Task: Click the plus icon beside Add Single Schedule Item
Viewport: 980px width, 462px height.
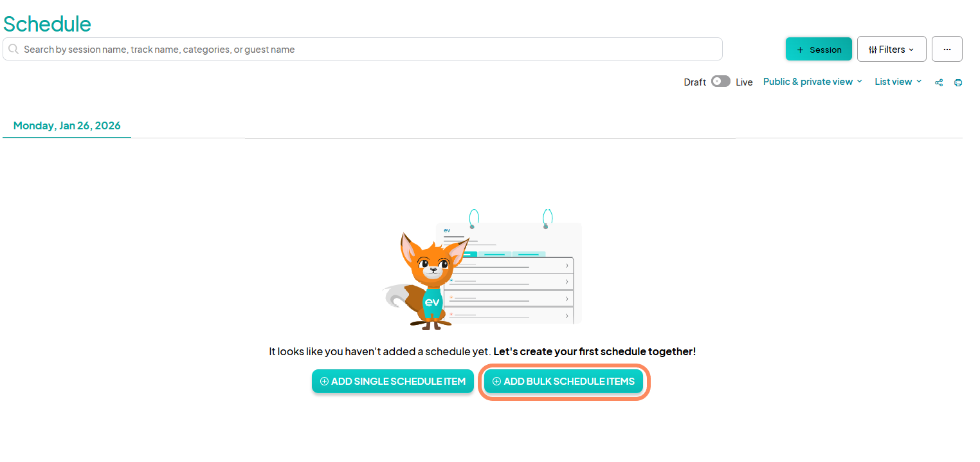Action: click(x=324, y=382)
